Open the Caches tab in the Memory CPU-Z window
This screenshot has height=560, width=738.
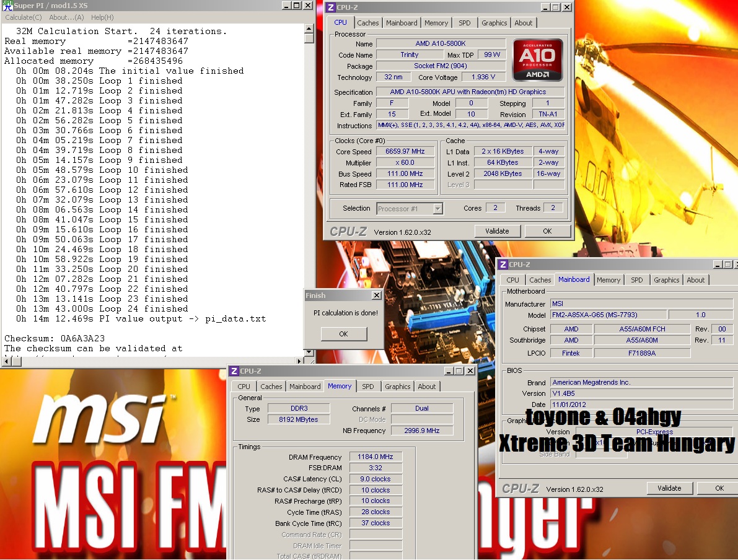pos(271,387)
